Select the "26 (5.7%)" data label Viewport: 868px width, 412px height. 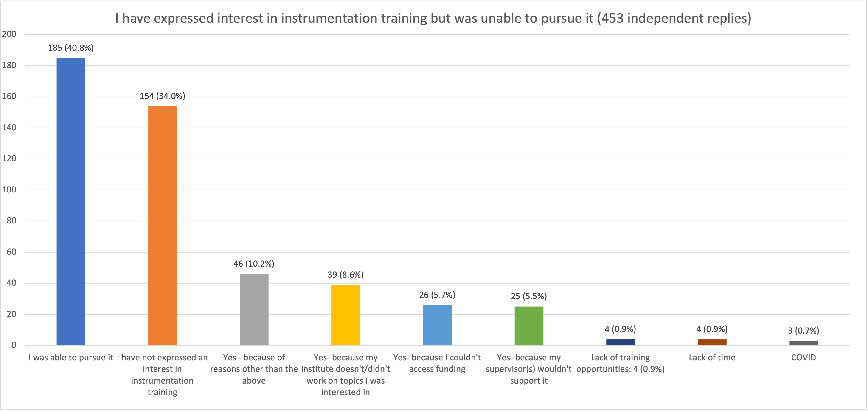(x=437, y=295)
